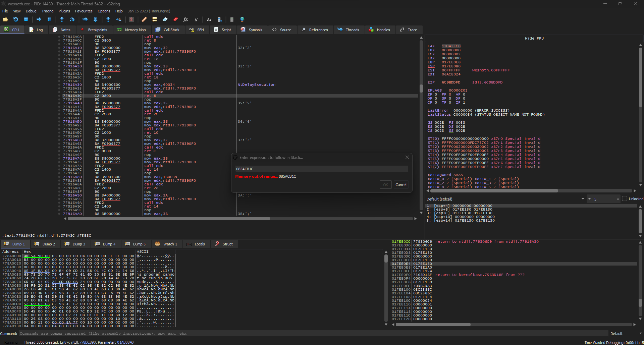Viewport: 644px width, 345px height.
Task: Open the command type Default dropdown
Action: (626, 334)
